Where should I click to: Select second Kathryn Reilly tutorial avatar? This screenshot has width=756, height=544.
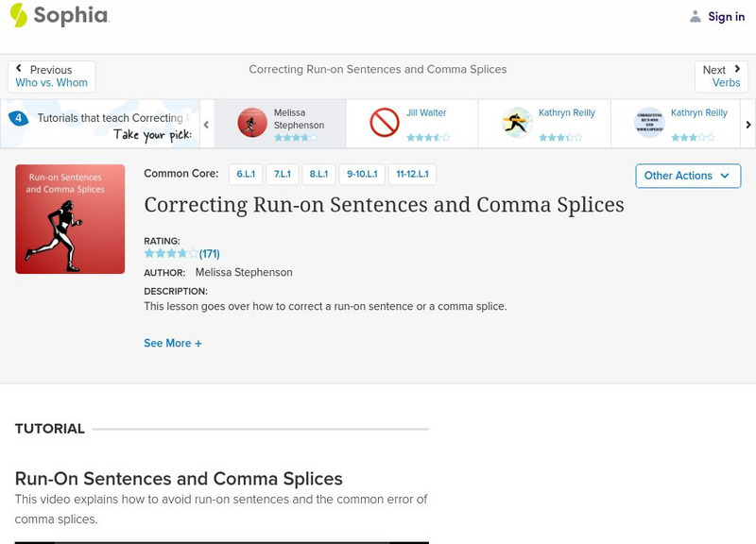pos(649,123)
